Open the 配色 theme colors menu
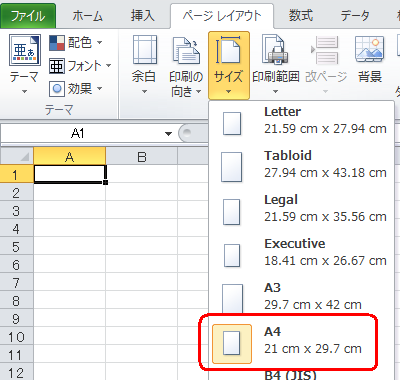 pos(76,43)
